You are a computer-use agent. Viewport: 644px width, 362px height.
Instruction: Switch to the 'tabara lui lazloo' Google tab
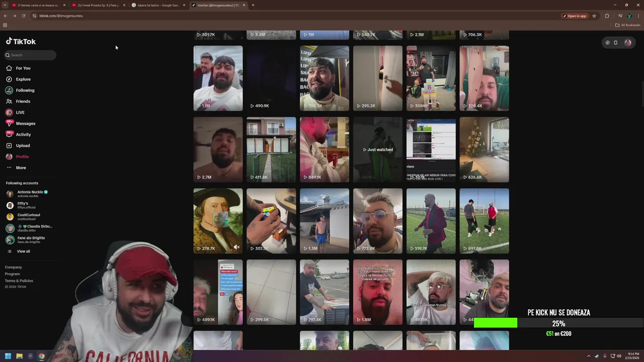tap(158, 5)
